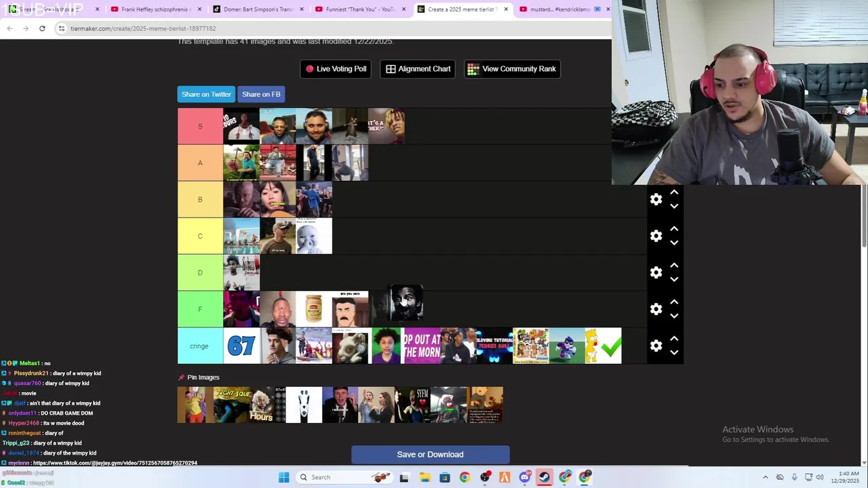
Task: Click the F tier label
Action: [x=200, y=309]
